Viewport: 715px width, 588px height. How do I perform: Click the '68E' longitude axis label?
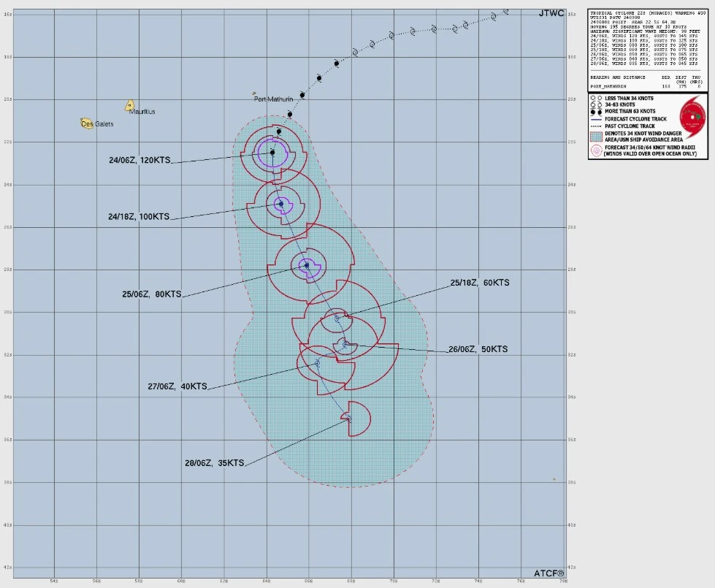351,581
